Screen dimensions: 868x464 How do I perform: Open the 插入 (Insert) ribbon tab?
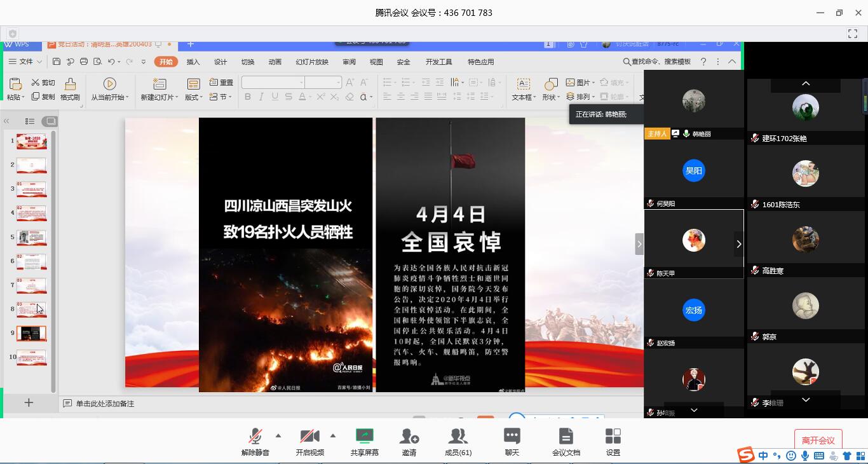(193, 62)
